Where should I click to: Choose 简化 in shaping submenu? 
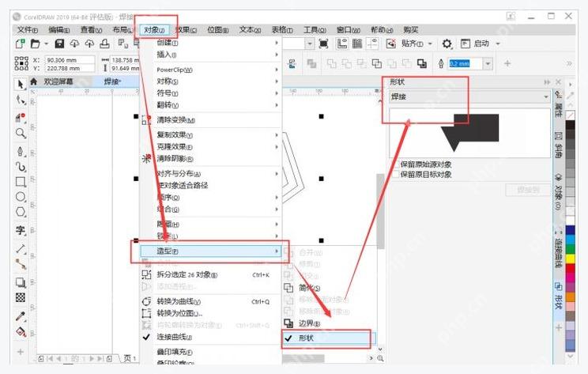tap(330, 288)
